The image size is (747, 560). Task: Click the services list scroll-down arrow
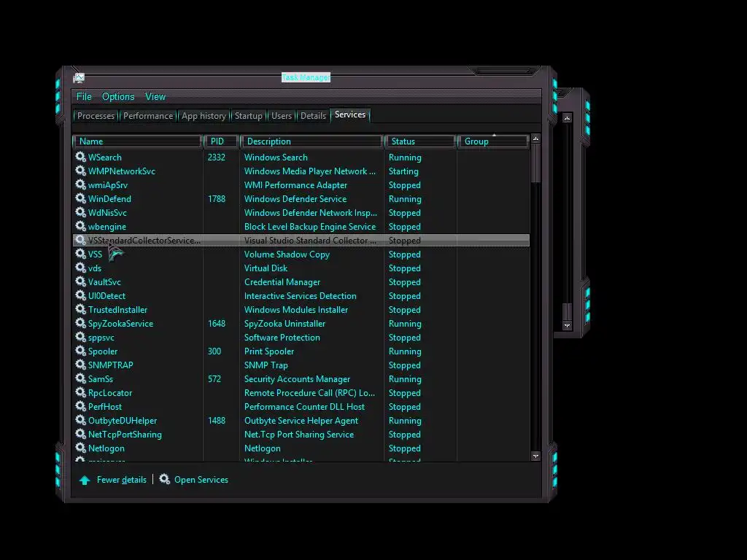tap(535, 456)
